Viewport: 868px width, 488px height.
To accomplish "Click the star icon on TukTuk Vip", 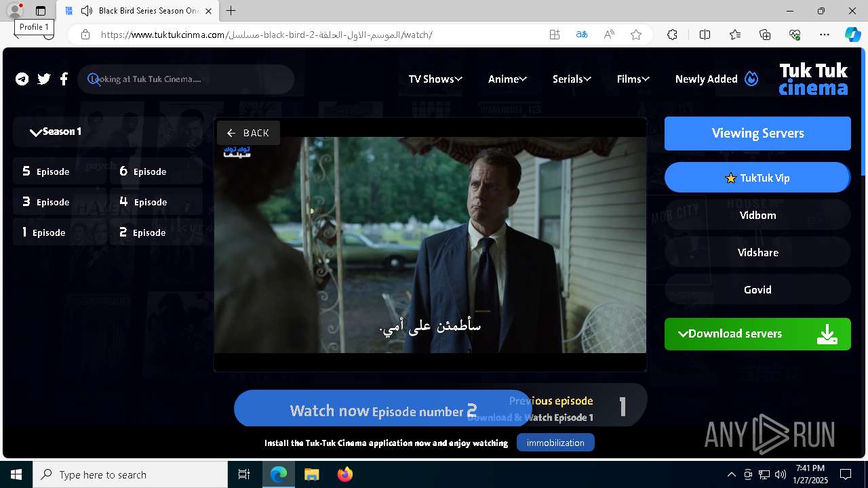I will click(x=730, y=178).
